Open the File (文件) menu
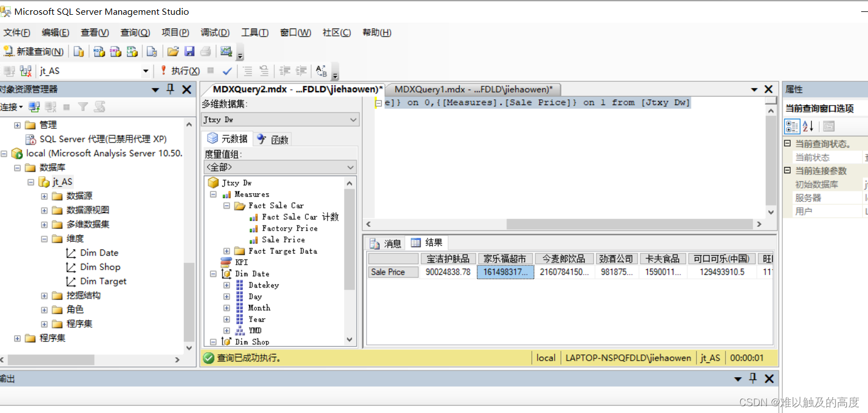Image resolution: width=868 pixels, height=413 pixels. (x=17, y=32)
